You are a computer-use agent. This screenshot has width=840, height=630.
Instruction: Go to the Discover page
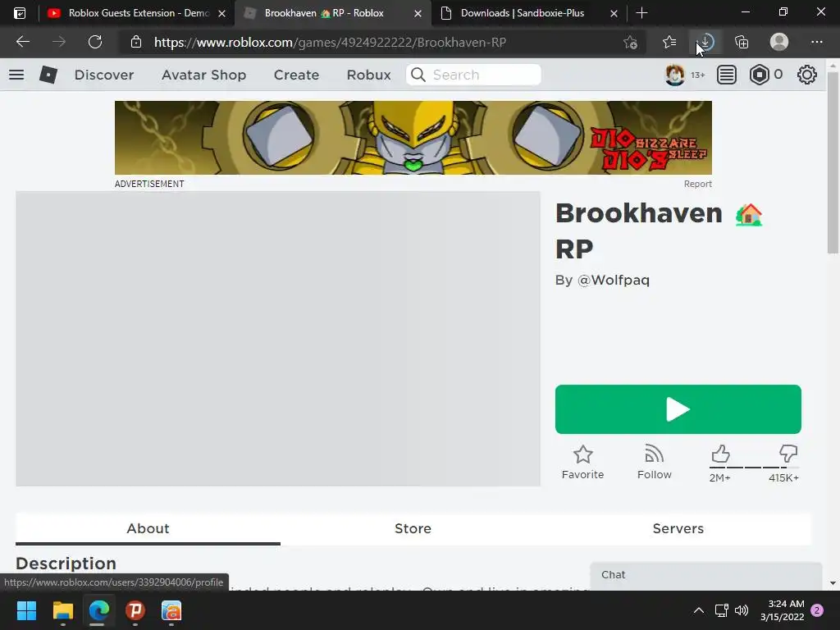tap(104, 75)
